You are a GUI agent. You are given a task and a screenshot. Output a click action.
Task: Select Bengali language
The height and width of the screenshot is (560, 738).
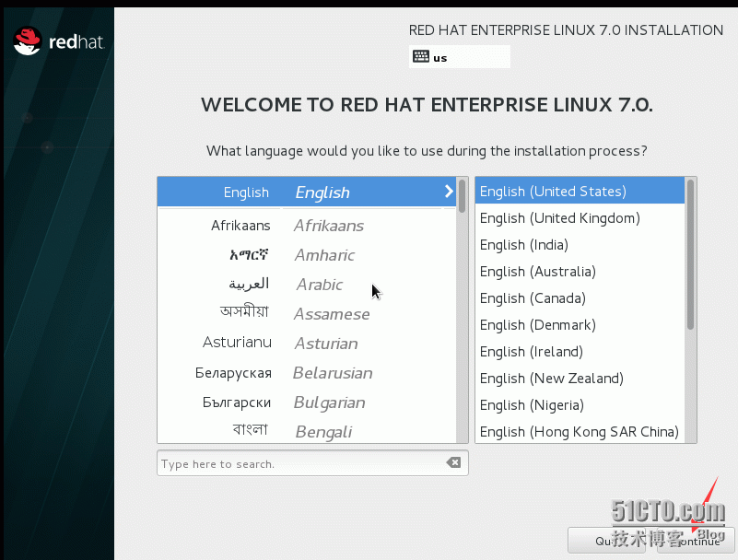[307, 431]
